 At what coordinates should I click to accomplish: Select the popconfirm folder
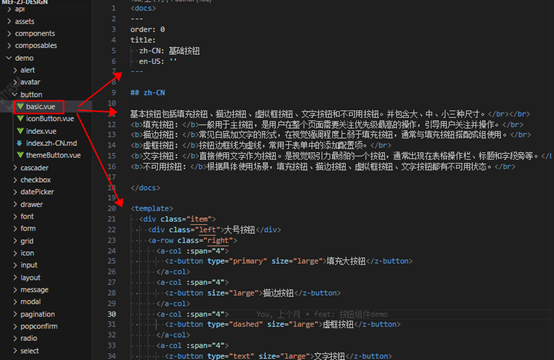coord(39,326)
